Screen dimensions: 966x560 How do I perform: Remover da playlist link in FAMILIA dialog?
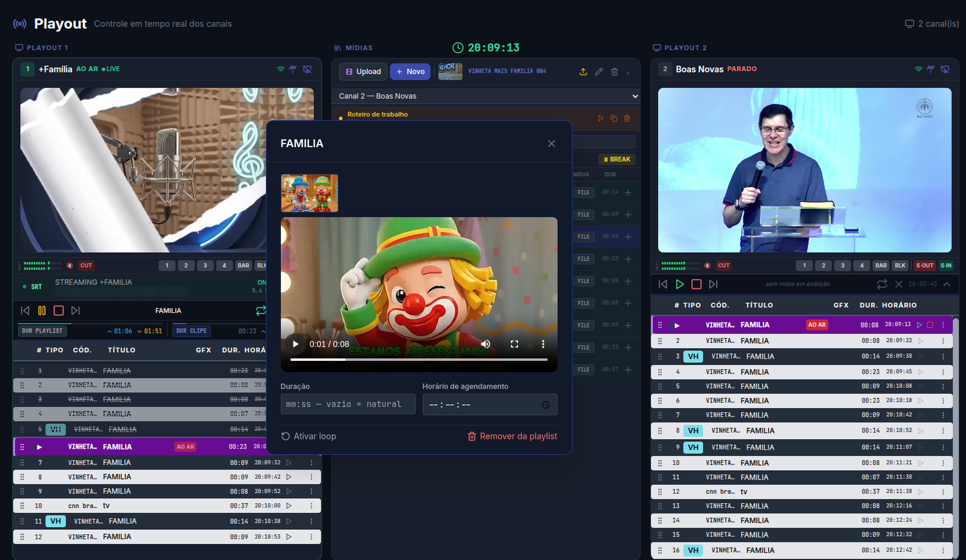[513, 436]
